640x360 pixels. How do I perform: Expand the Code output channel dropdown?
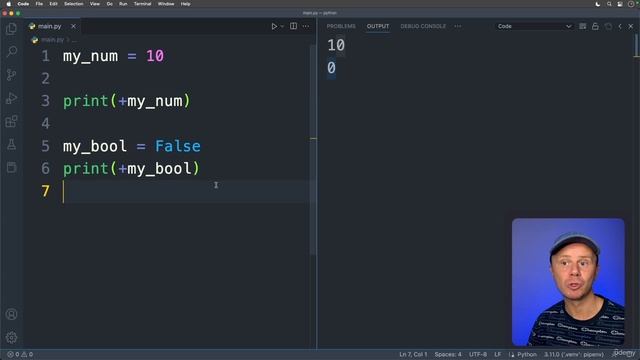pyautogui.click(x=534, y=26)
